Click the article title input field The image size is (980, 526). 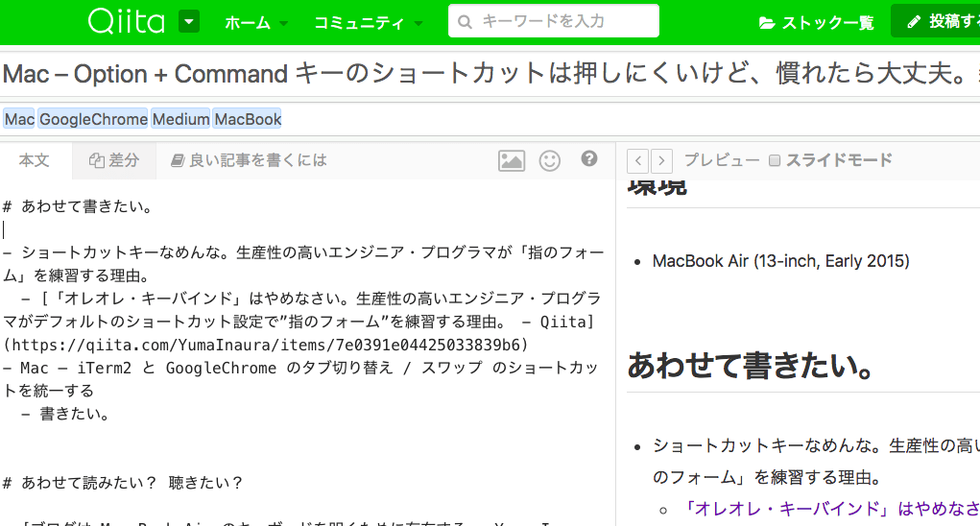[490, 74]
